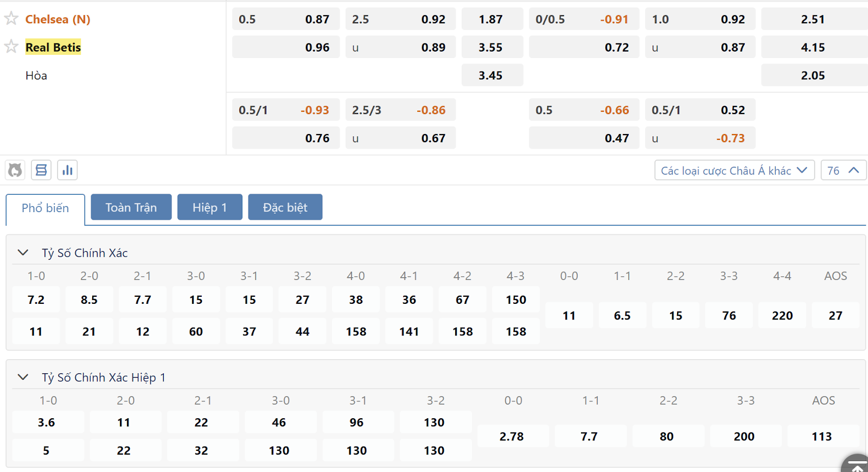The height and width of the screenshot is (472, 868).
Task: Pick draw odds 3.45
Action: [x=492, y=75]
